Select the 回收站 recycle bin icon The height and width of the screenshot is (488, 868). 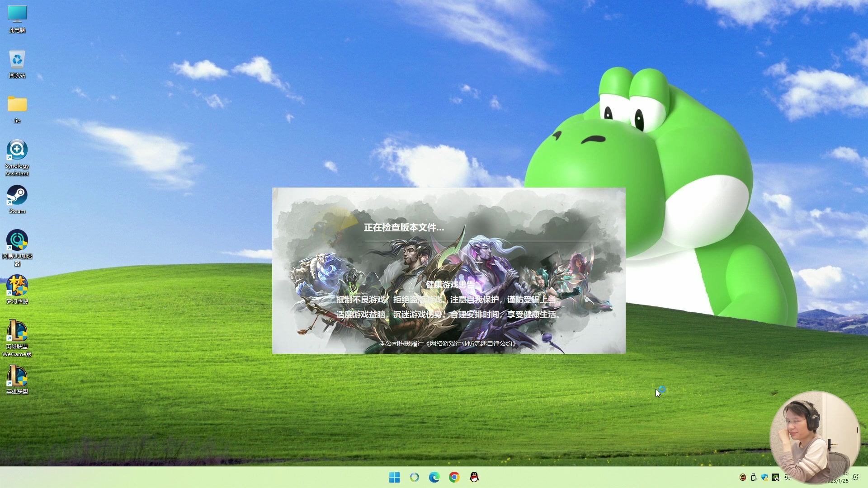coord(17,64)
